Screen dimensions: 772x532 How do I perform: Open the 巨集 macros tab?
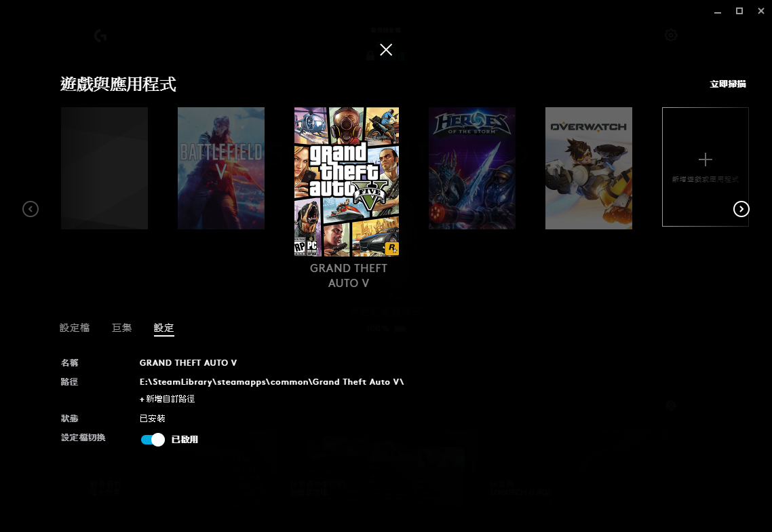click(121, 328)
